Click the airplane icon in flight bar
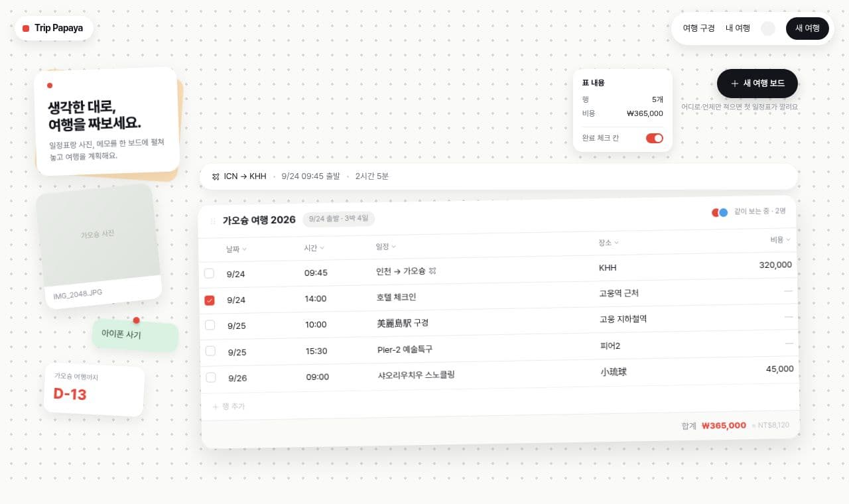This screenshot has width=849, height=504. [x=216, y=176]
